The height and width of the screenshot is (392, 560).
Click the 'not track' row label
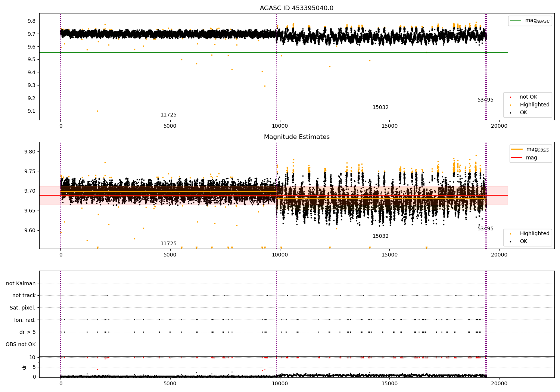[24, 296]
